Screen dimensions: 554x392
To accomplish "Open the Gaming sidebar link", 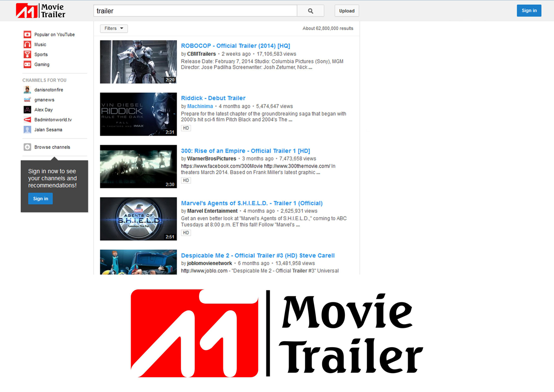I will [42, 65].
